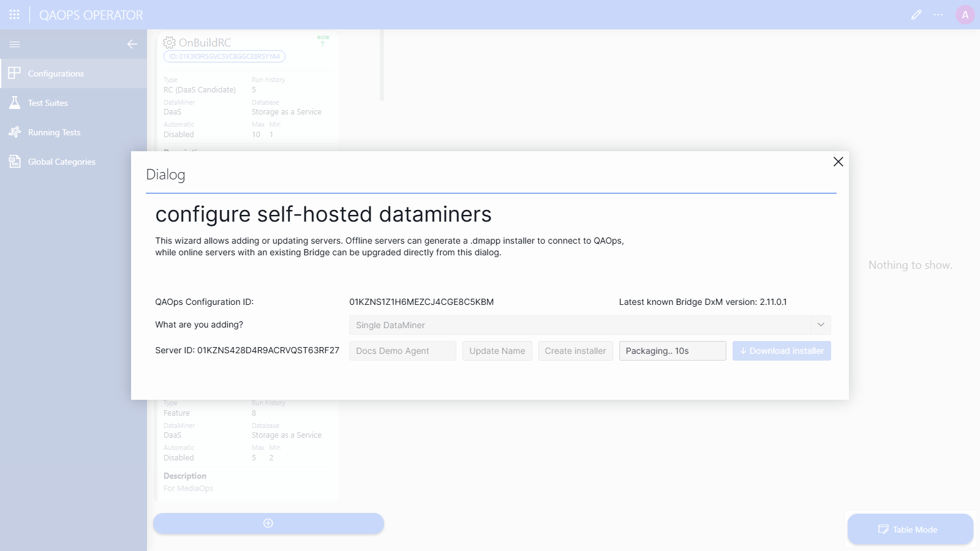Open the user avatar account menu

965,15
